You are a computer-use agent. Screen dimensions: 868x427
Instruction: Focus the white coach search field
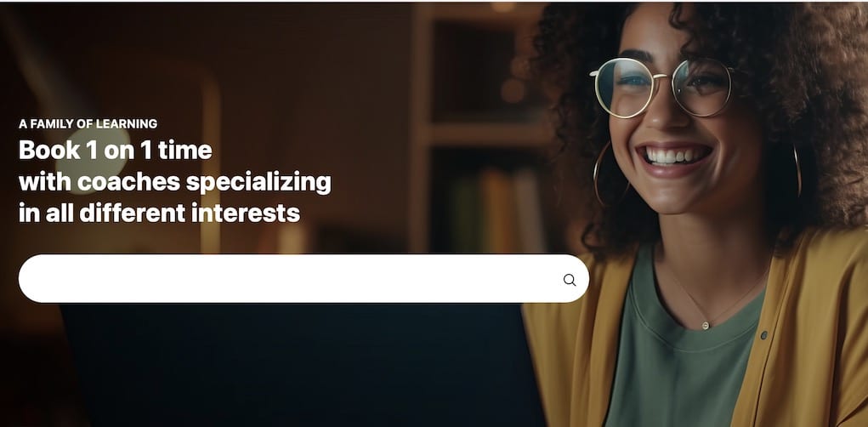[x=304, y=279]
